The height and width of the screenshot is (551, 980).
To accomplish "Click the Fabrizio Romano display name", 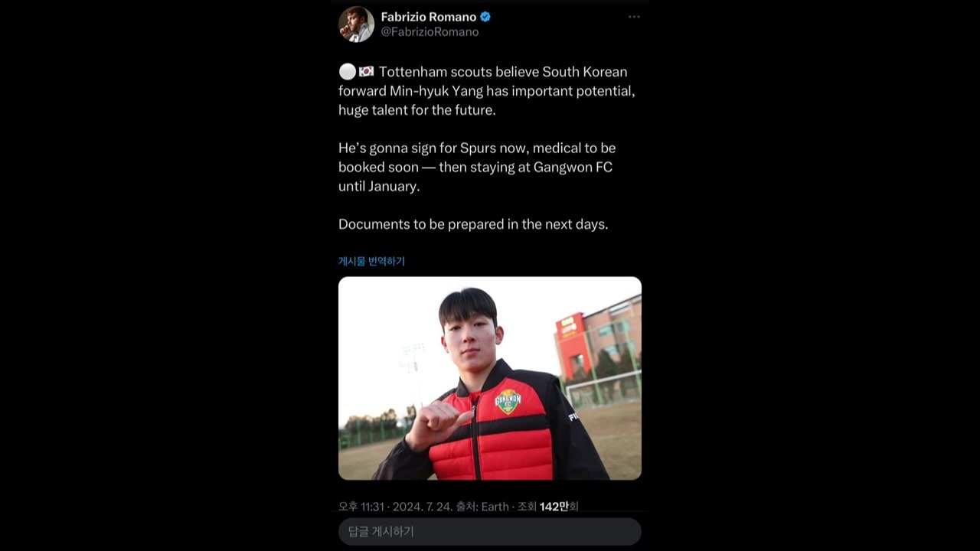I will (428, 17).
